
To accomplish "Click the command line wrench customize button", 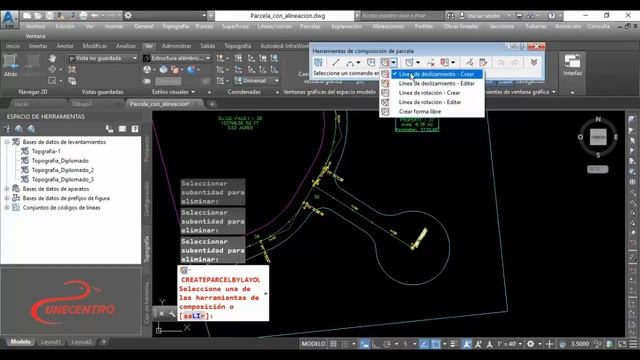I will coord(172,314).
